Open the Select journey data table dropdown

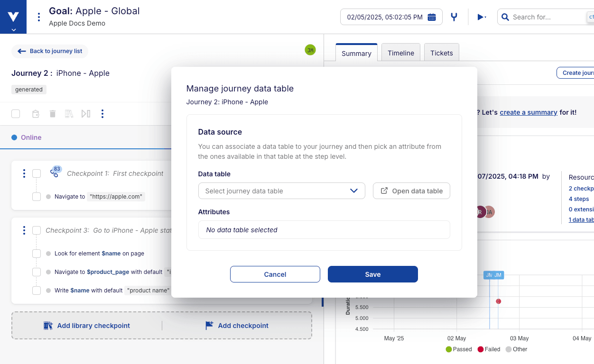pos(282,191)
